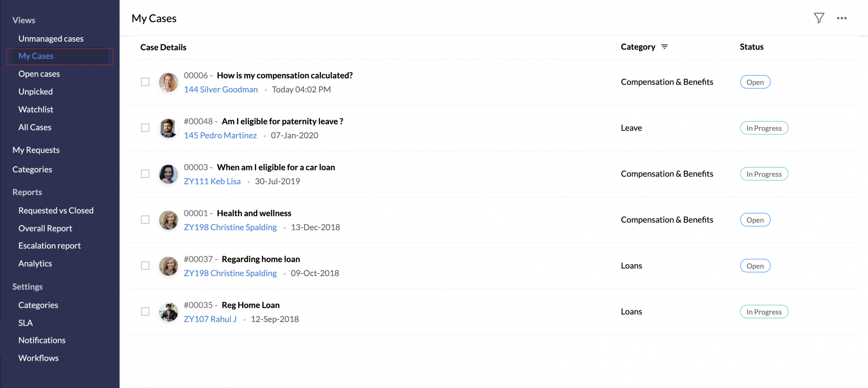Image resolution: width=868 pixels, height=388 pixels.
Task: Click avatar on Regarding home loan case
Action: coord(168,266)
